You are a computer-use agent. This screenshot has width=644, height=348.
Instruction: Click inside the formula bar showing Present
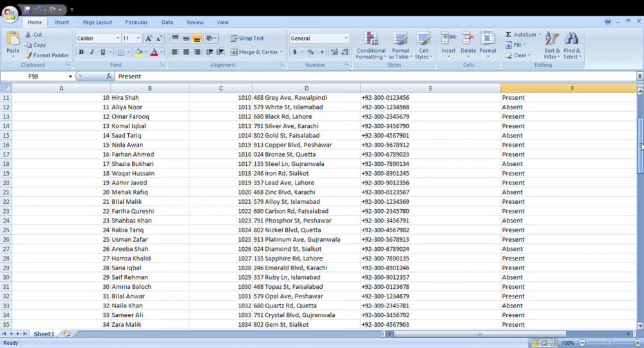coord(376,77)
